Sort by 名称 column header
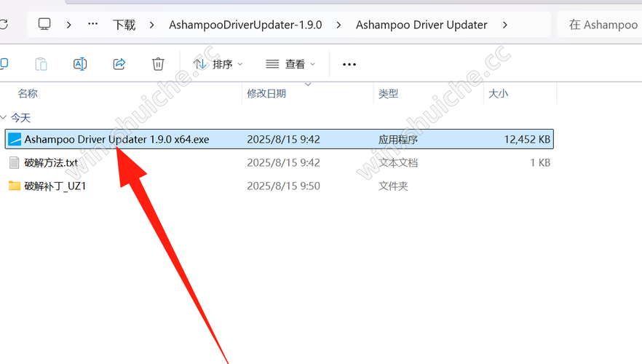Screen dimensions: 642x364 coord(28,94)
